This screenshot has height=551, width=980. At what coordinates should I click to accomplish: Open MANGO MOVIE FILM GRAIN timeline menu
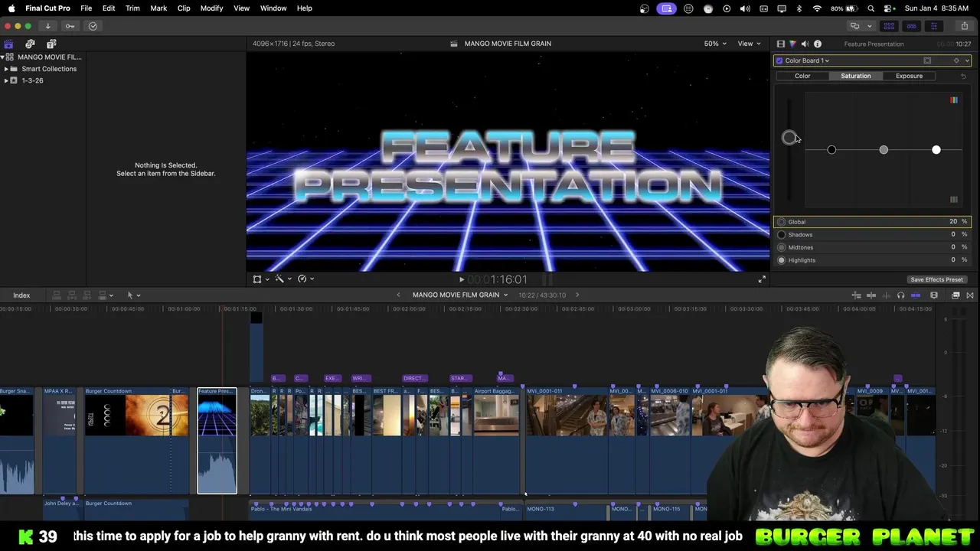[460, 295]
